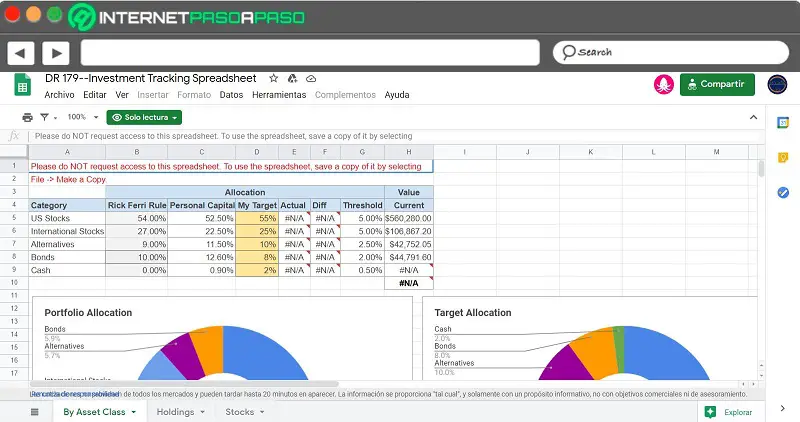Open the 100% zoom dropdown

pyautogui.click(x=83, y=117)
